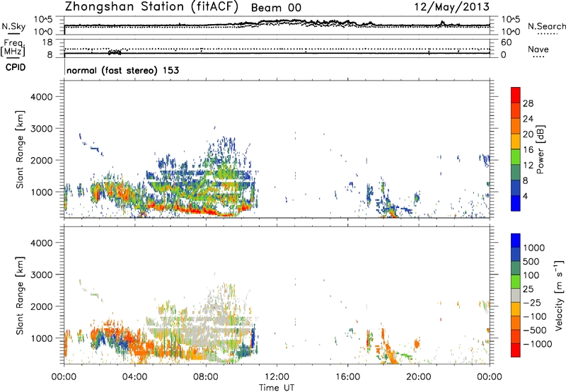Click the blue velocity patch near 10:40
This screenshot has width=566, height=392.
(253, 338)
